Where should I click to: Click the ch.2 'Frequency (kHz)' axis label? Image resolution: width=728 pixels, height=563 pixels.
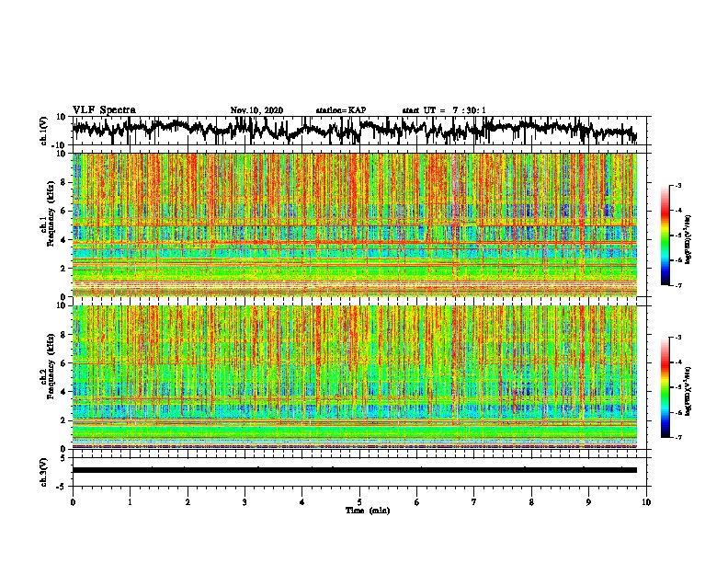(x=51, y=365)
